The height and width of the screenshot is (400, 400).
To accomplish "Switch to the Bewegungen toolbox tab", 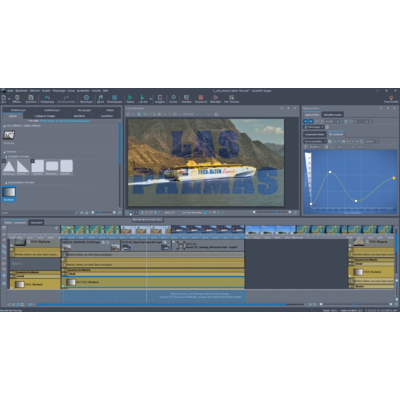I will pyautogui.click(x=84, y=110).
